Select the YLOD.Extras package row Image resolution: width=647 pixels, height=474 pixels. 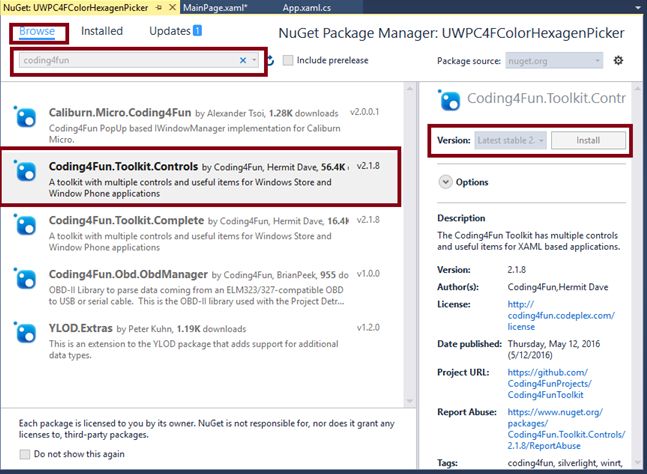[201, 341]
